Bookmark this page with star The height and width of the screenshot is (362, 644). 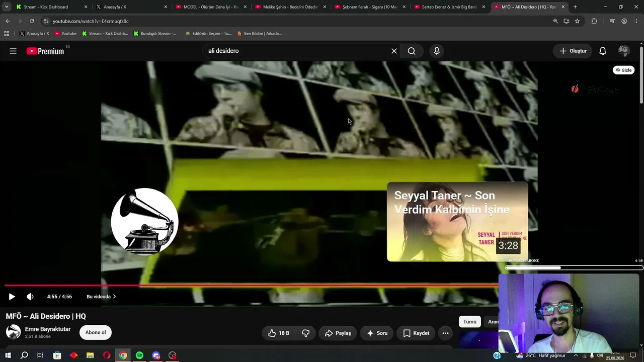click(x=577, y=21)
